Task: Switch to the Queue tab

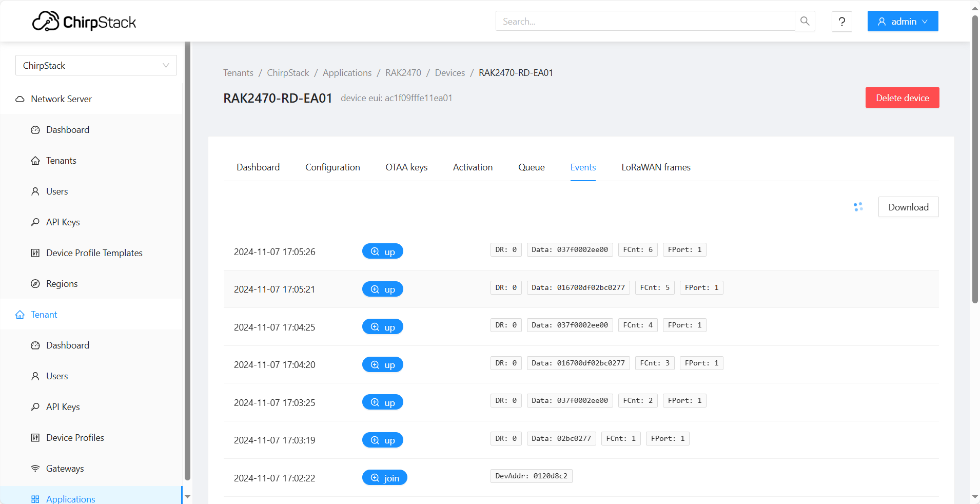Action: (532, 167)
